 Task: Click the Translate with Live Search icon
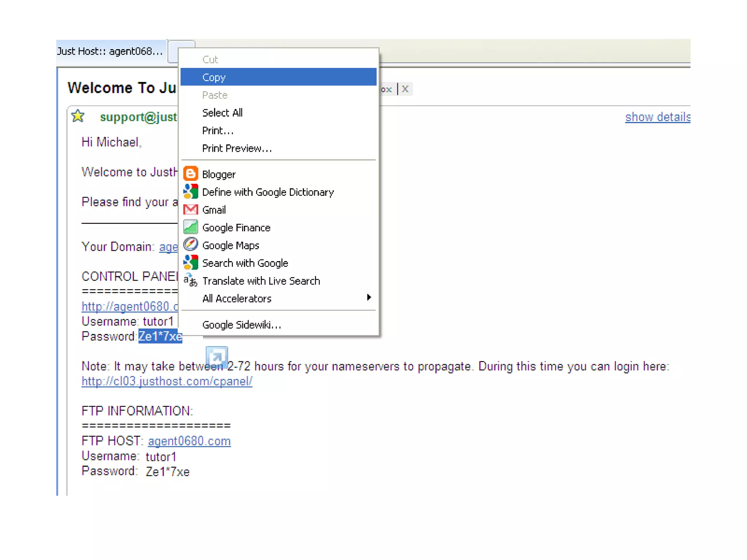[190, 280]
